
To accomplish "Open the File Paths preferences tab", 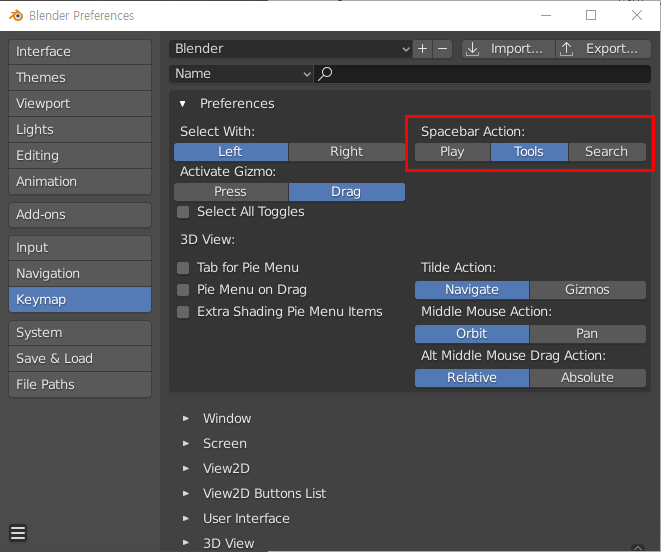I will (x=80, y=385).
